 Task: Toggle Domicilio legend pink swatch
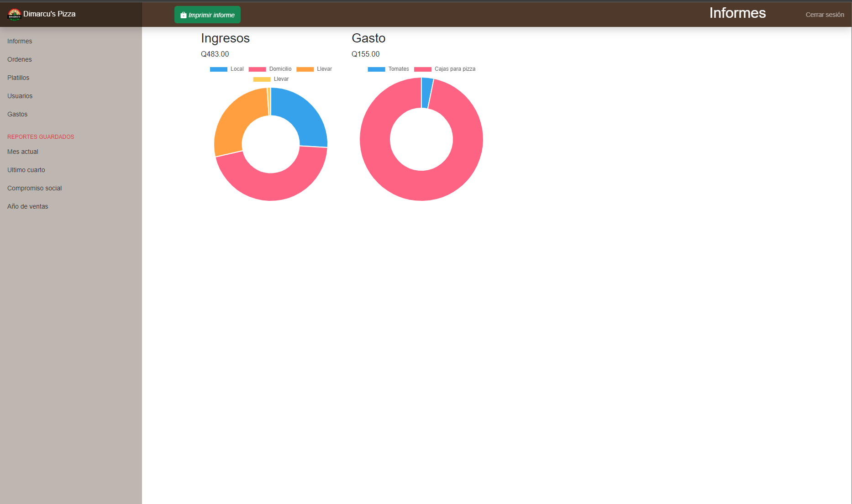pos(257,69)
